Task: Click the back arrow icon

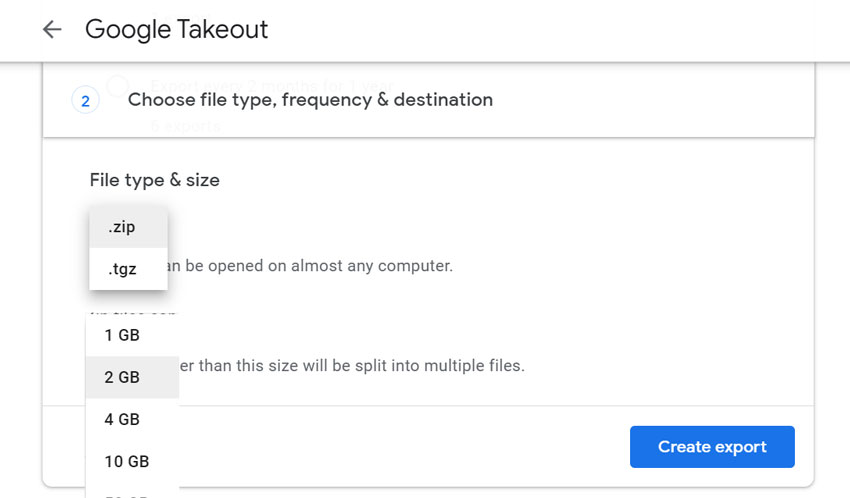Action: click(x=52, y=30)
